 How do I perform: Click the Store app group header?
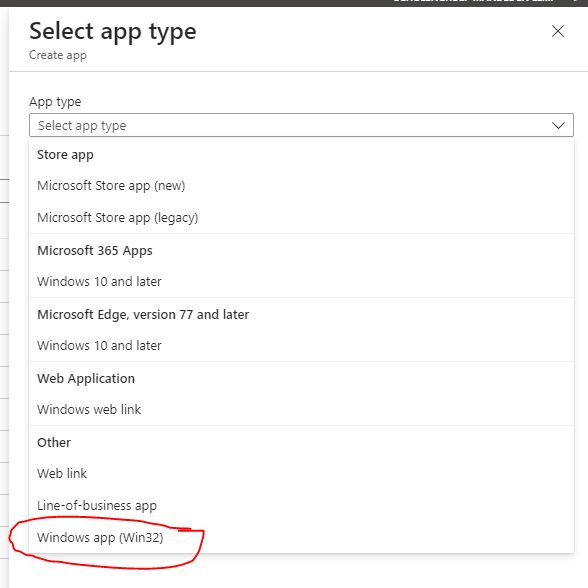pyautogui.click(x=65, y=155)
